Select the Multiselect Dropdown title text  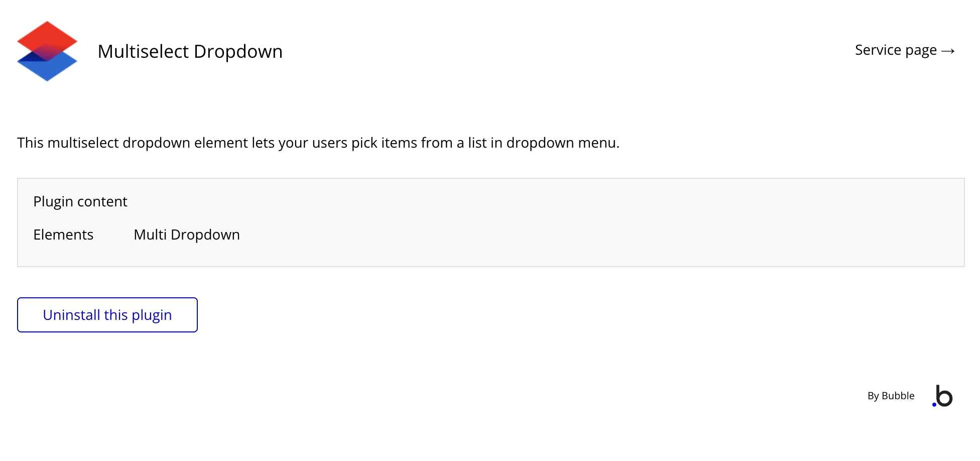(x=190, y=51)
